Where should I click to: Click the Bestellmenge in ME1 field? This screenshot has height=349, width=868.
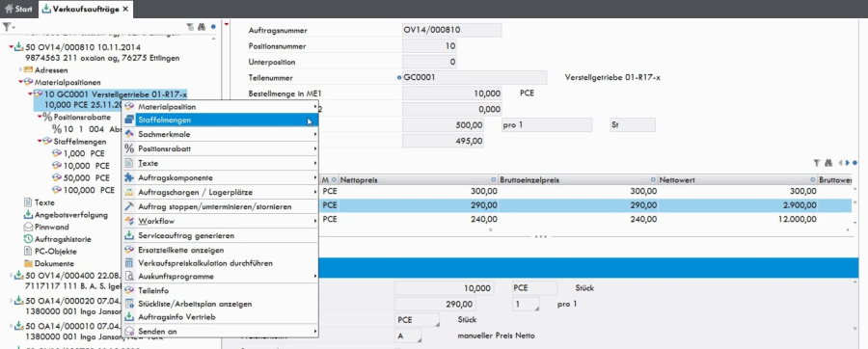coord(452,94)
